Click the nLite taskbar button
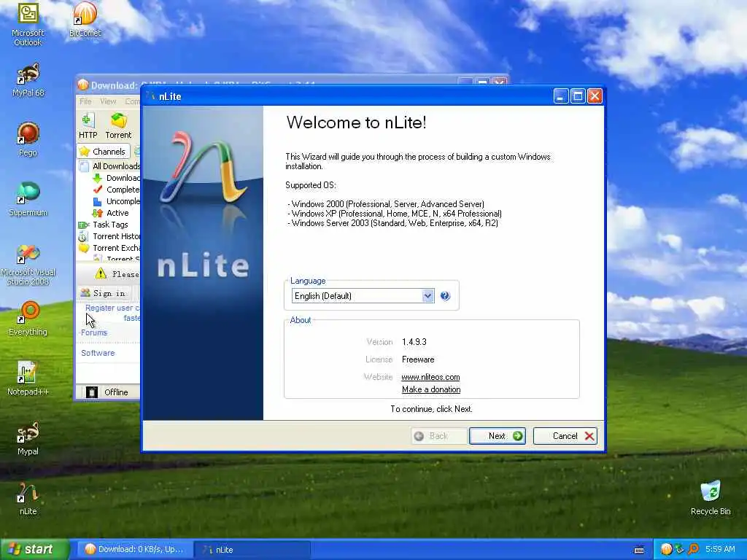The image size is (747, 560). (252, 550)
